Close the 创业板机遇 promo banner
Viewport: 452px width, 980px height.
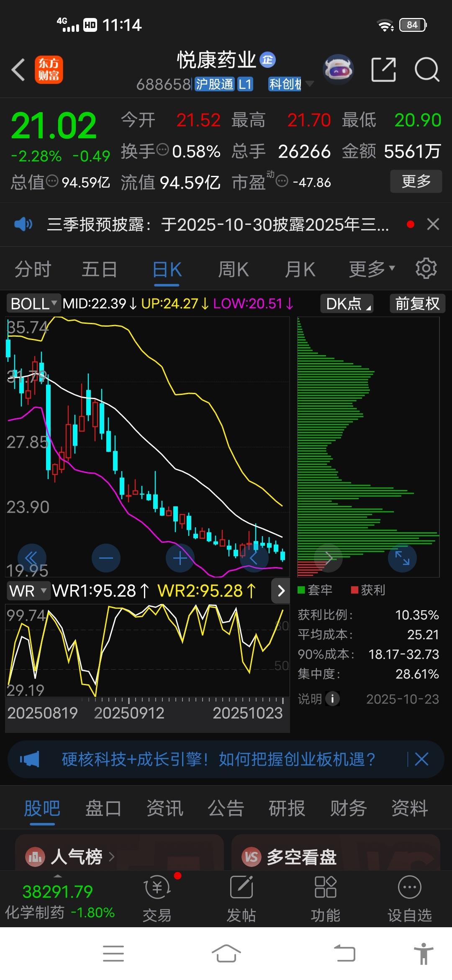click(421, 759)
